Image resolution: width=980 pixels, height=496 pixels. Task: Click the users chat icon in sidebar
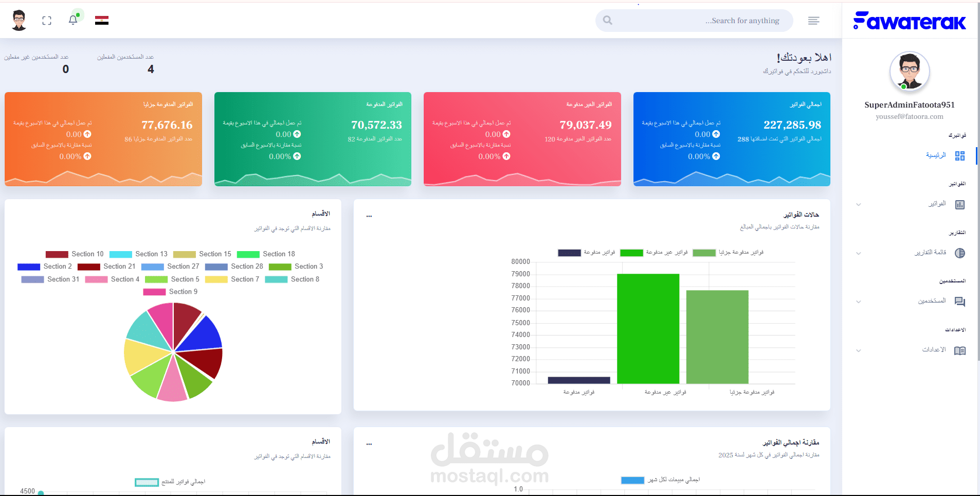pos(960,302)
